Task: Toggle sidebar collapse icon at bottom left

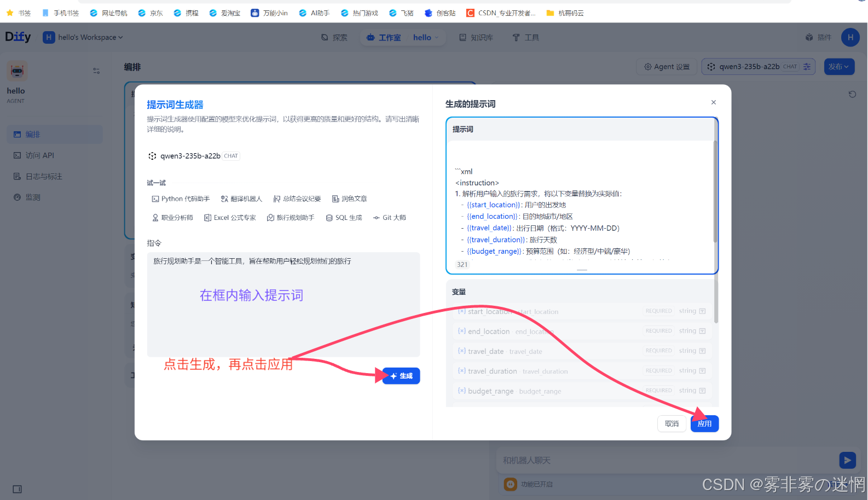Action: point(17,489)
